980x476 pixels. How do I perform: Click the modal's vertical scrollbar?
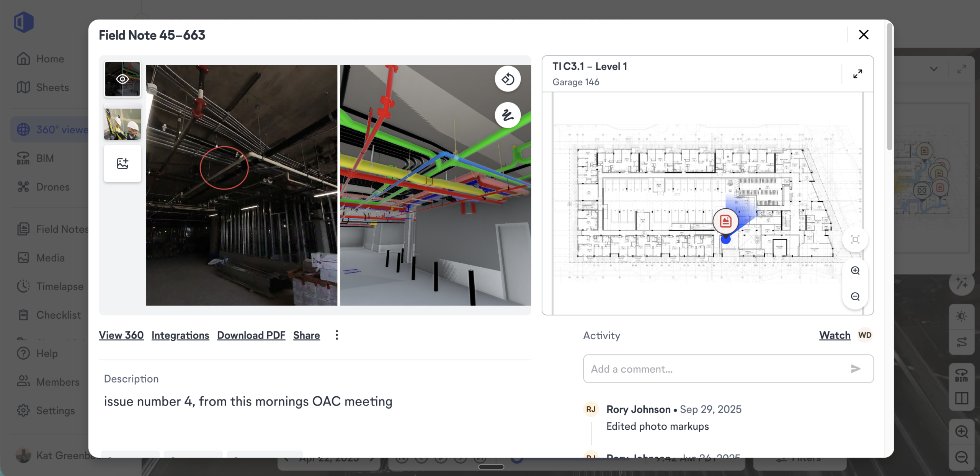coord(890,86)
